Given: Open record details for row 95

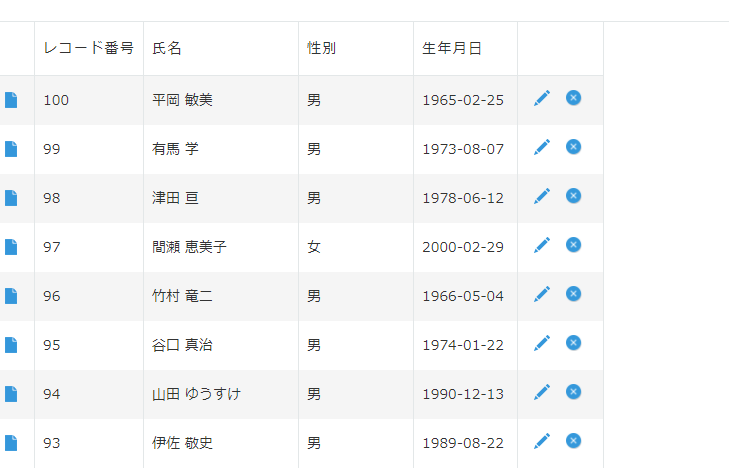Looking at the screenshot, I should click(x=11, y=345).
